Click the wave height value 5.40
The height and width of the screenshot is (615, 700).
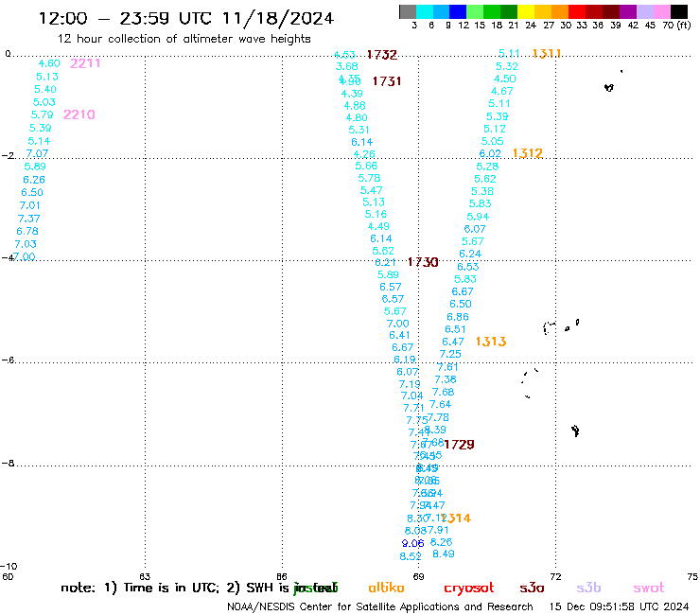point(45,89)
